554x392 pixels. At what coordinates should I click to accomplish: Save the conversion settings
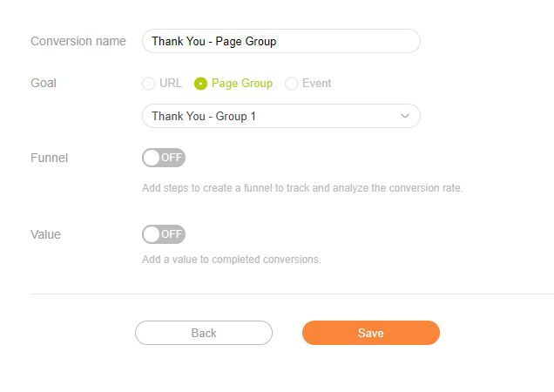pos(370,333)
